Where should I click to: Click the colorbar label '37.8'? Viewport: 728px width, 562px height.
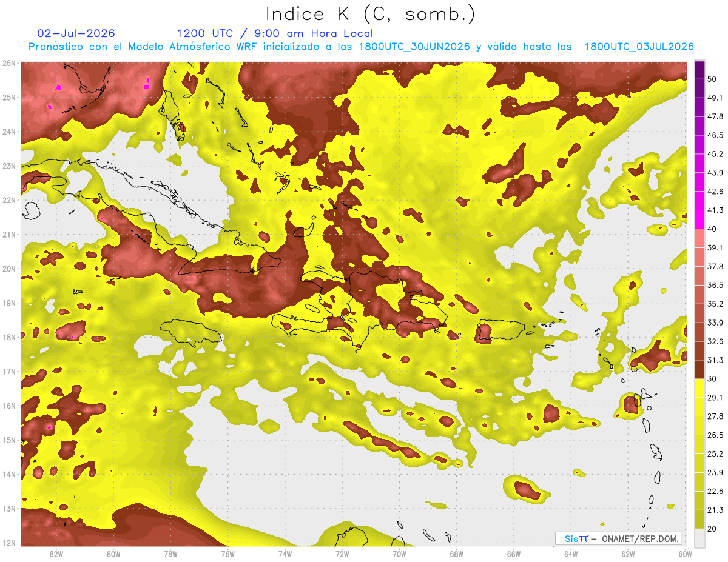click(715, 266)
